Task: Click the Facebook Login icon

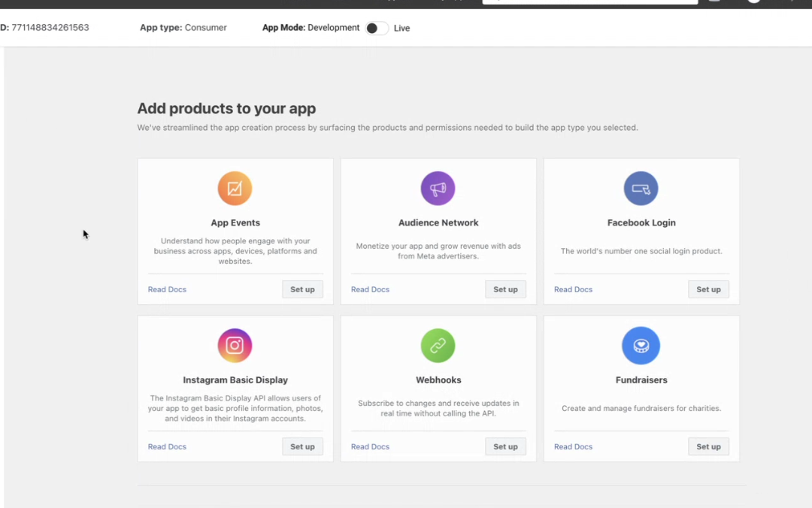Action: (x=641, y=189)
